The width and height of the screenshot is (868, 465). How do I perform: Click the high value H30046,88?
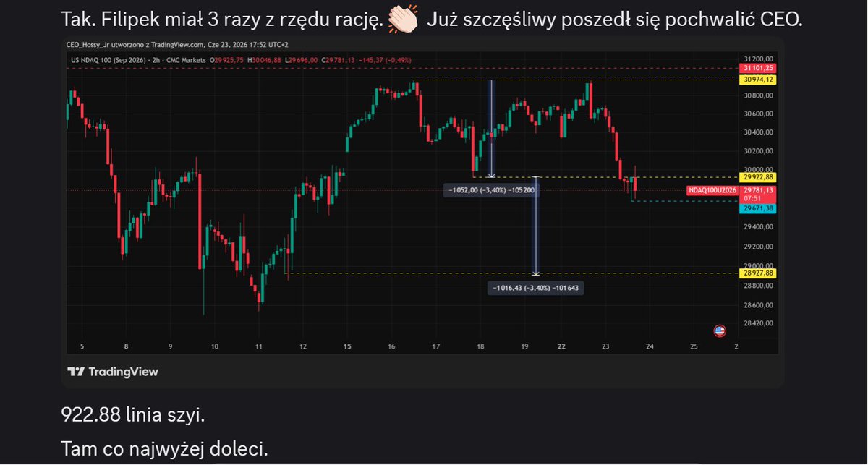264,60
